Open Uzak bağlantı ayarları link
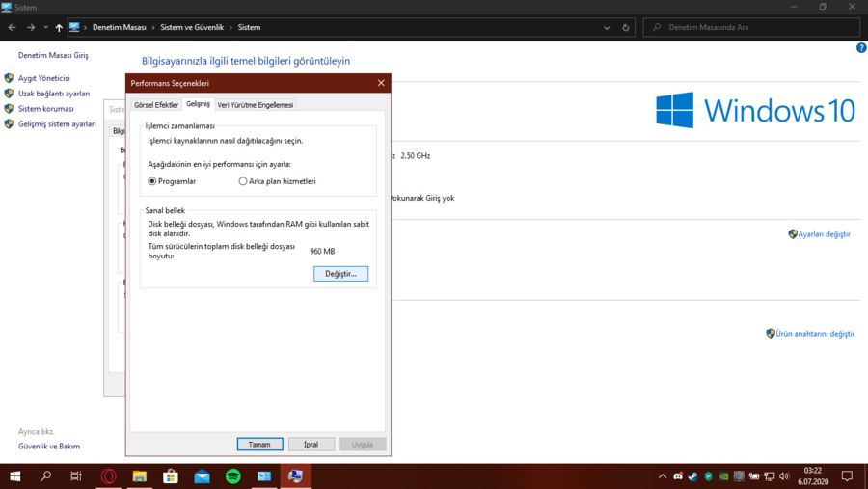 [x=54, y=94]
